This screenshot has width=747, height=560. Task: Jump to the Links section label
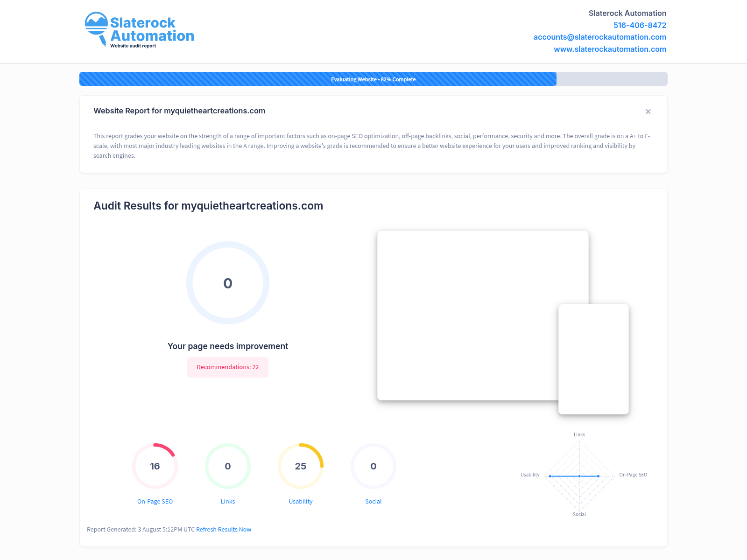tap(228, 501)
